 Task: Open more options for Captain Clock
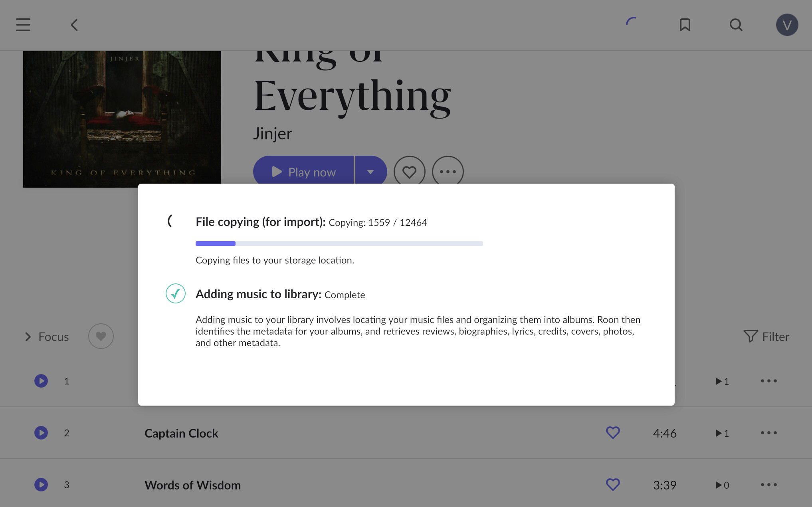click(x=768, y=433)
